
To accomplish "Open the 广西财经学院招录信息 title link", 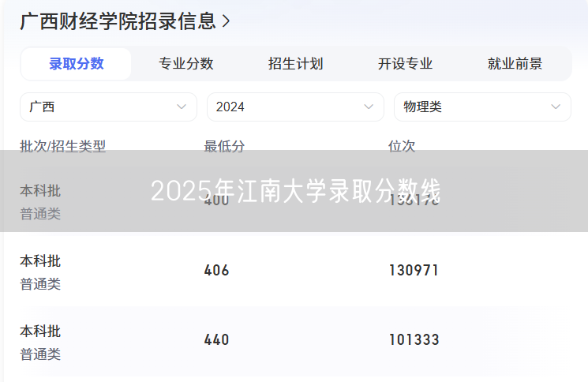I will (x=118, y=21).
